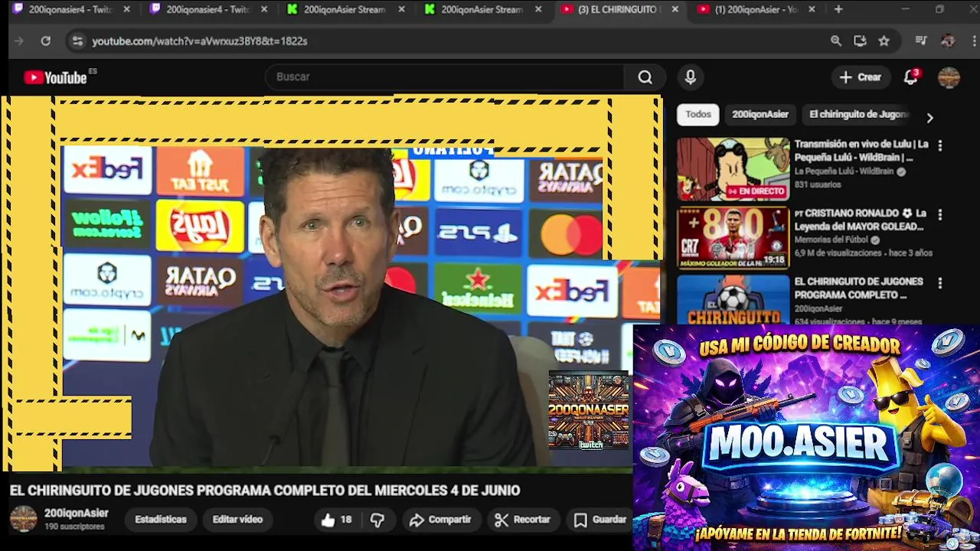980x551 pixels.
Task: Switch to first 200iqonAsier Stream browser tab
Action: tap(345, 9)
